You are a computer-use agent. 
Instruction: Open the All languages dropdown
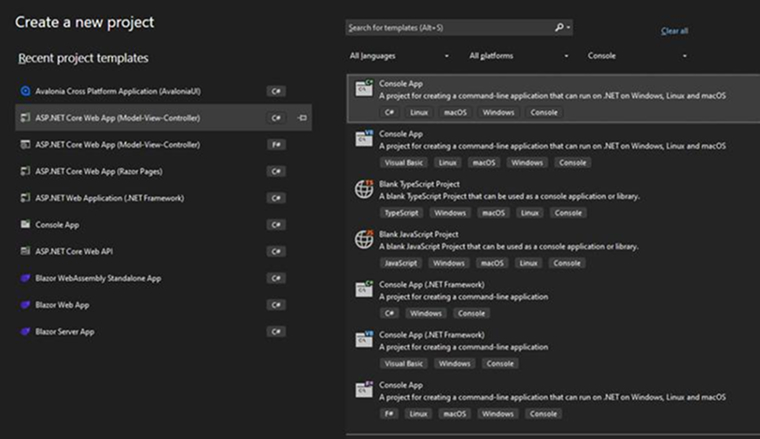[399, 56]
